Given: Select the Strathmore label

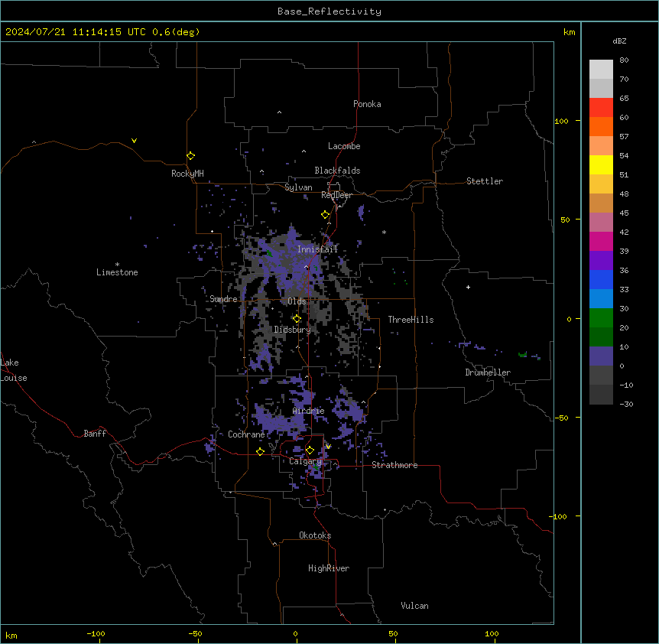Looking at the screenshot, I should tap(394, 465).
